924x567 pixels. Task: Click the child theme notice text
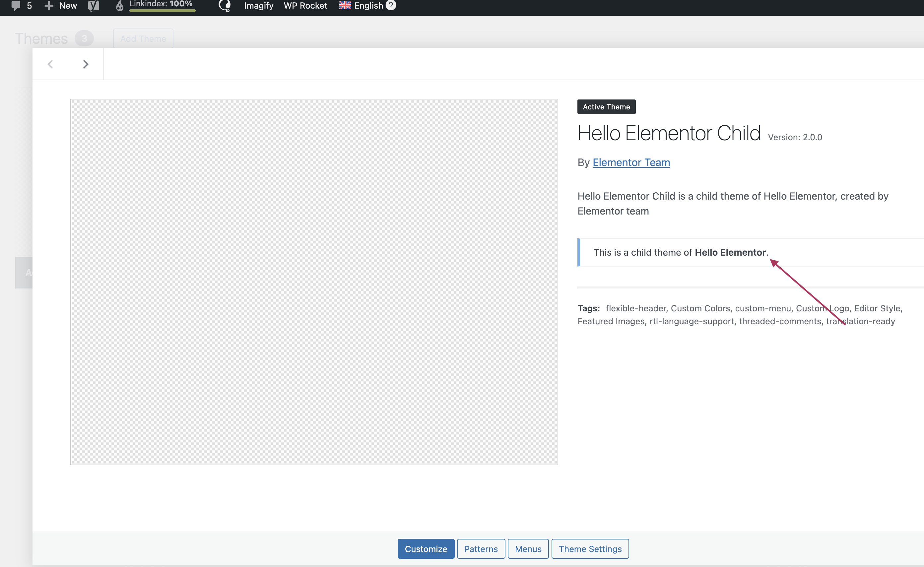click(681, 252)
